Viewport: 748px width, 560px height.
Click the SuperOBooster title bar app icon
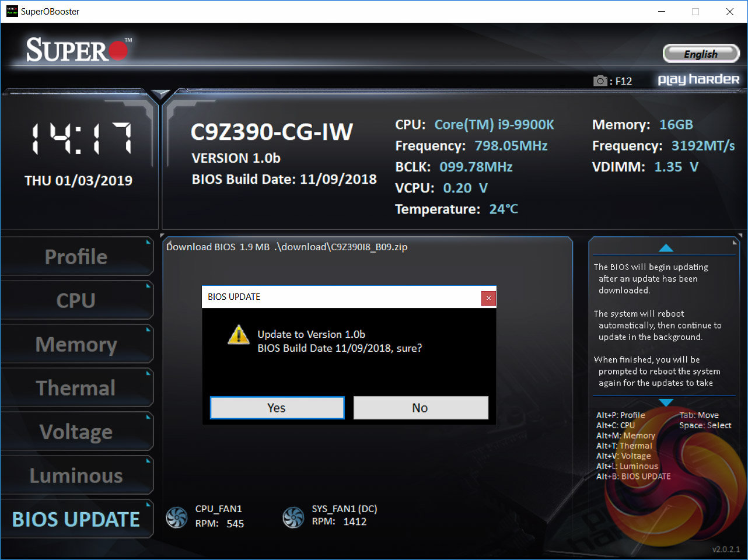[12, 11]
